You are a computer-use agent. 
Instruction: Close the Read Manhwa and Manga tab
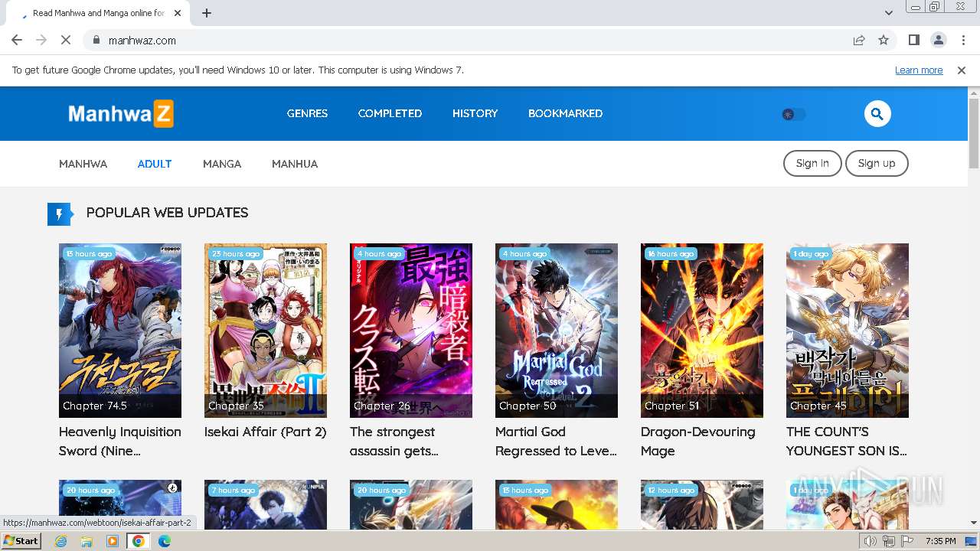(x=178, y=13)
